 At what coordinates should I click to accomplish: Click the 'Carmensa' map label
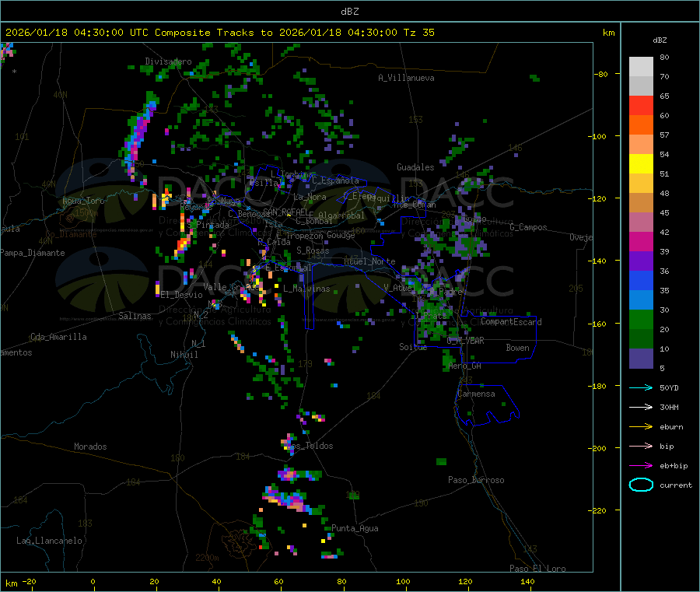(476, 394)
